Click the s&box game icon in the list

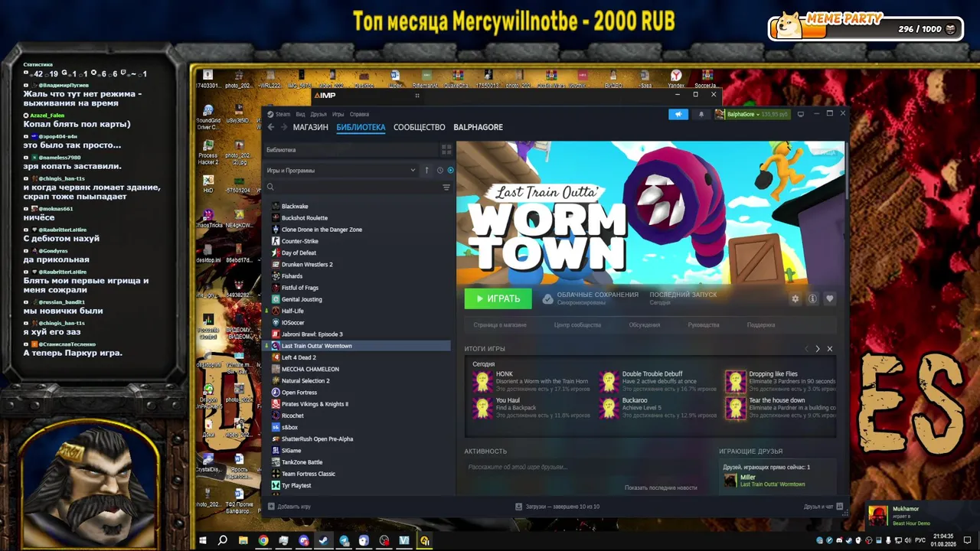pos(276,427)
